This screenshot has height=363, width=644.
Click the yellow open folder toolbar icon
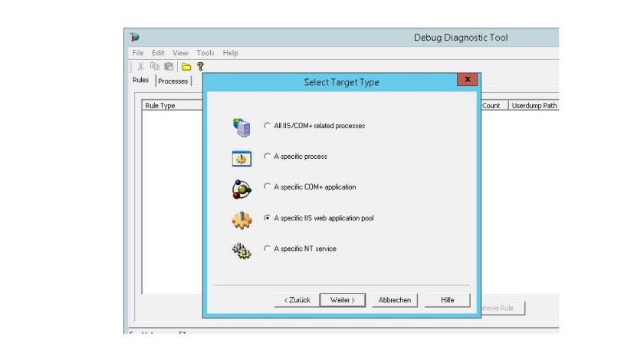click(186, 67)
